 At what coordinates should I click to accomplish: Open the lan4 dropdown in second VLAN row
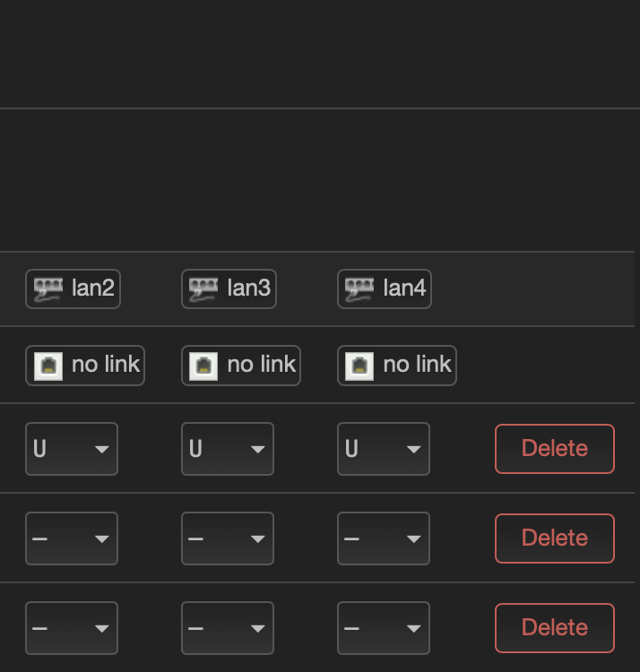(384, 538)
